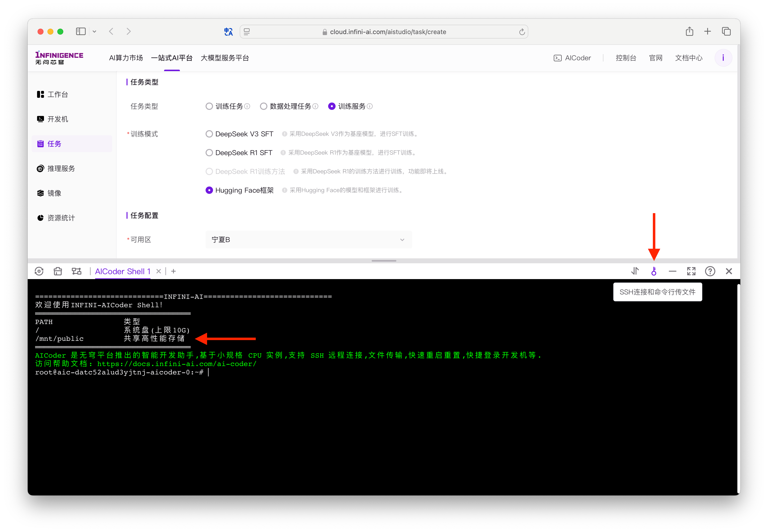Close the AICoder Shell 1 tab

(x=159, y=271)
